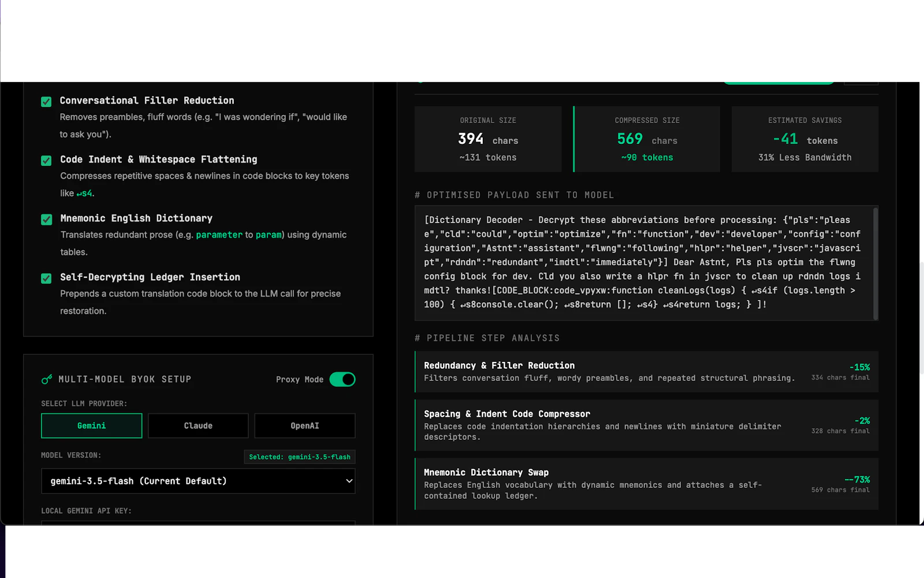Click the 'MODEL VERSION:' label

[71, 455]
